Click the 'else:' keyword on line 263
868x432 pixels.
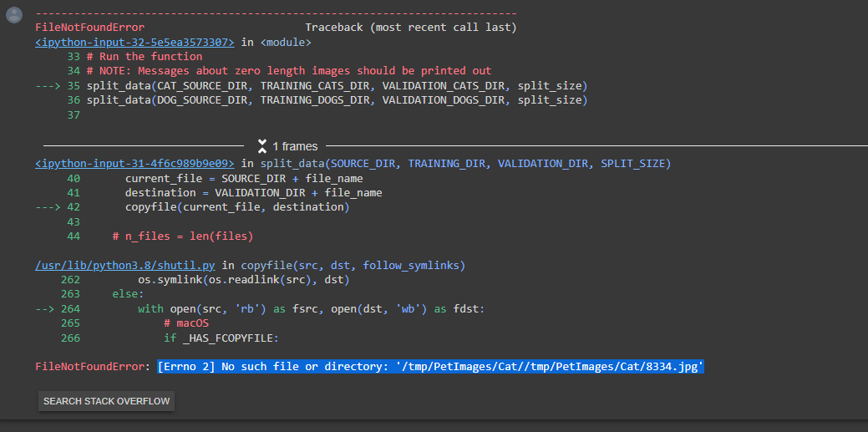pos(128,294)
